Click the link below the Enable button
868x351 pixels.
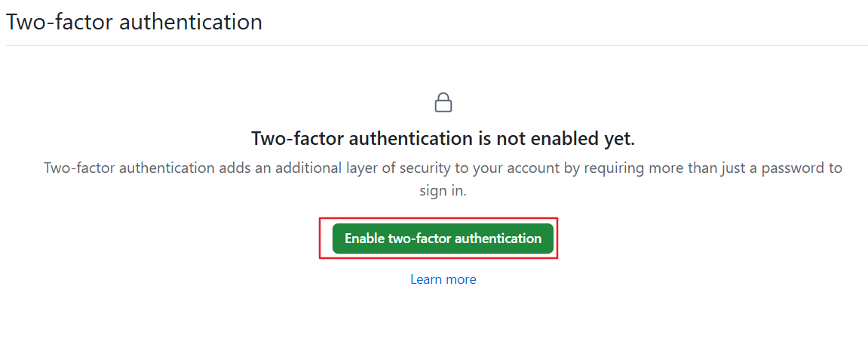443,279
